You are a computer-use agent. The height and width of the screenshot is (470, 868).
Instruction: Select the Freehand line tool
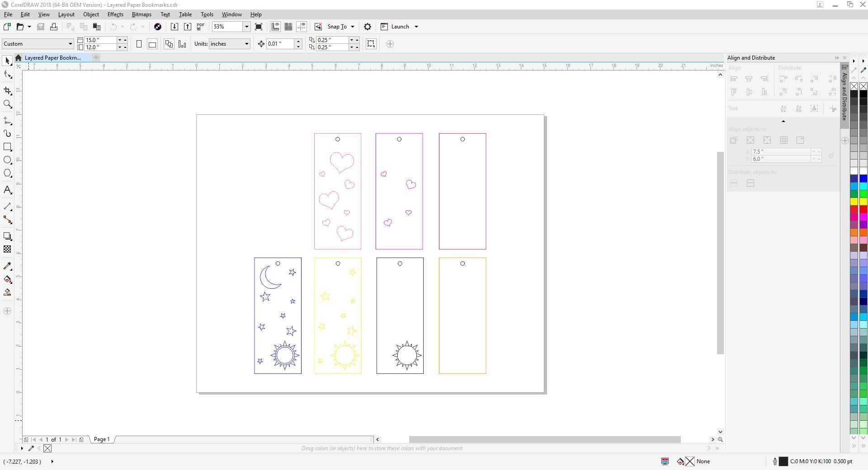[7, 120]
